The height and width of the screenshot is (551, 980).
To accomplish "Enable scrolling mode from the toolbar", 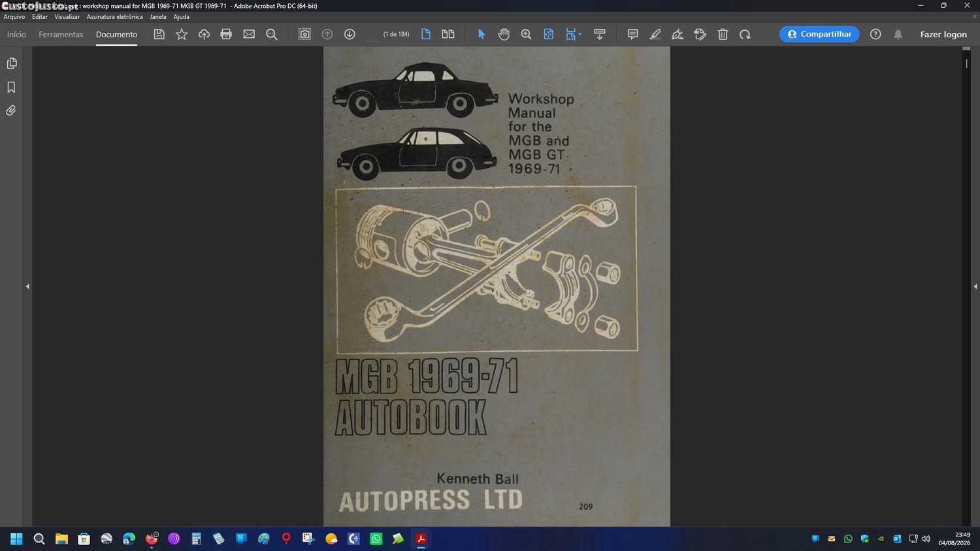I will click(600, 34).
